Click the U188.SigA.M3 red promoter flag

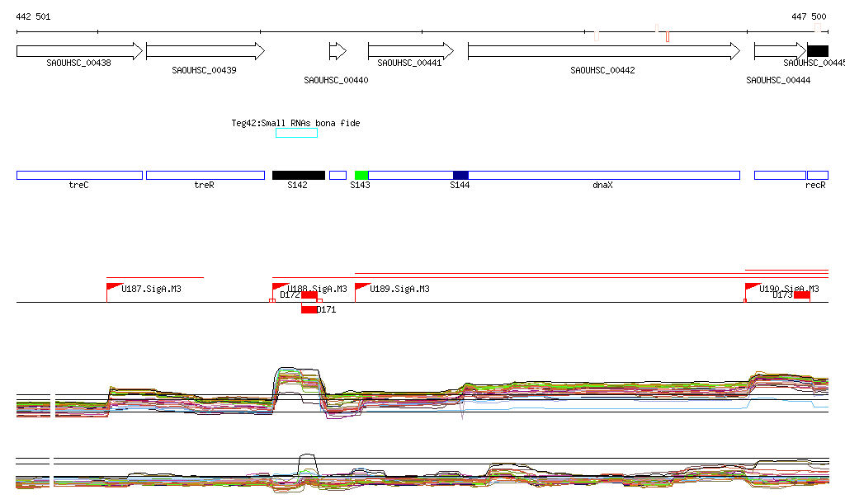pyautogui.click(x=279, y=287)
